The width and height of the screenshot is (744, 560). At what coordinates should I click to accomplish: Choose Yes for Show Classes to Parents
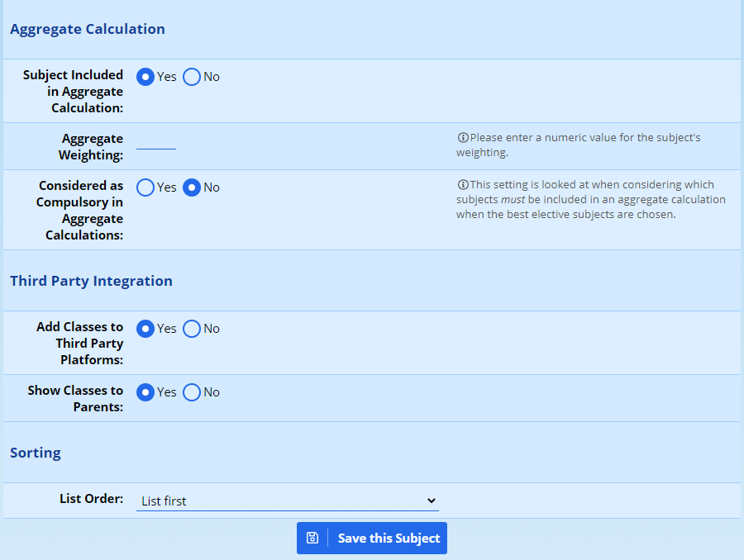click(145, 392)
